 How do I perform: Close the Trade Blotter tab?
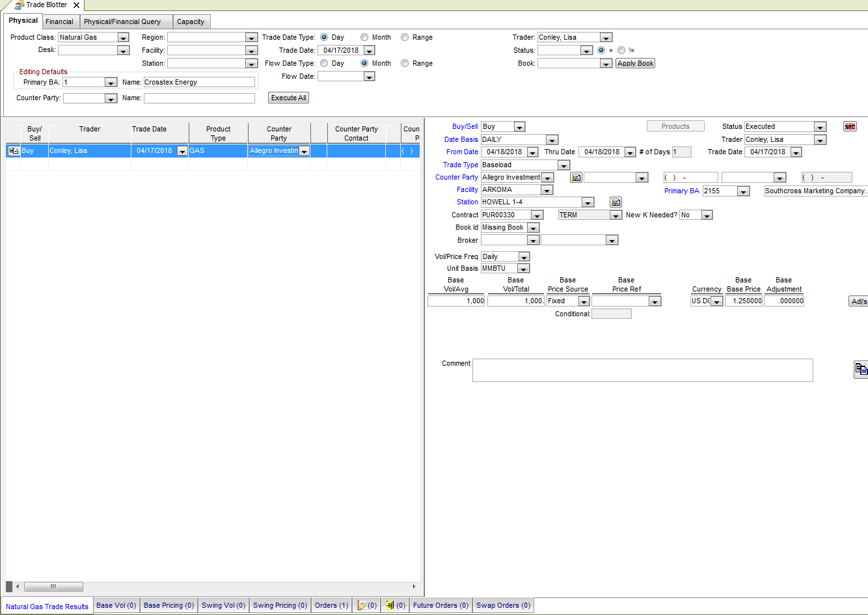76,5
